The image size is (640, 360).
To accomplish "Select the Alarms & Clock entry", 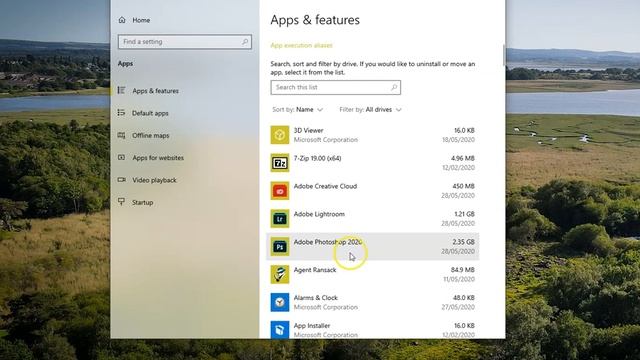I will 372,302.
